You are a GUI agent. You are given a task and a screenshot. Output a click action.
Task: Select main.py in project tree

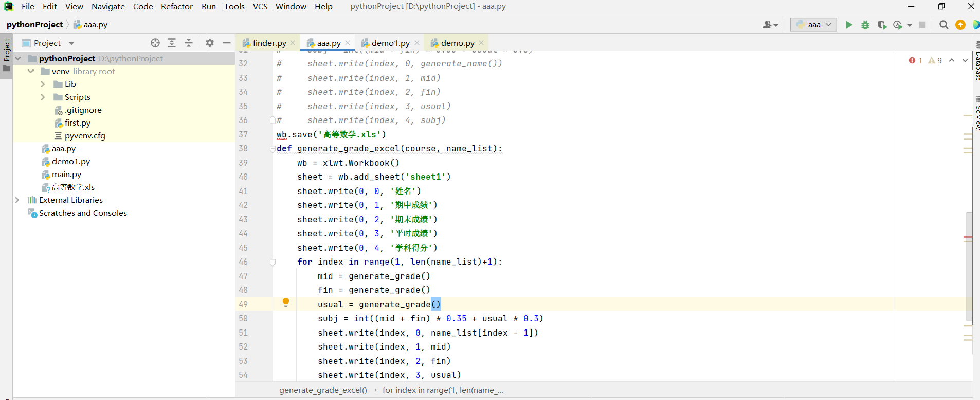(66, 174)
